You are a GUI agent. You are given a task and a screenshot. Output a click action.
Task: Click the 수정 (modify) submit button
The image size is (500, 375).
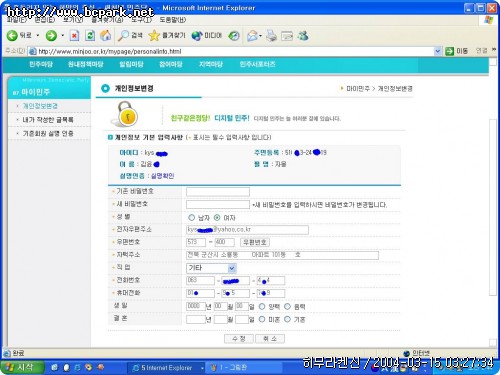239,339
